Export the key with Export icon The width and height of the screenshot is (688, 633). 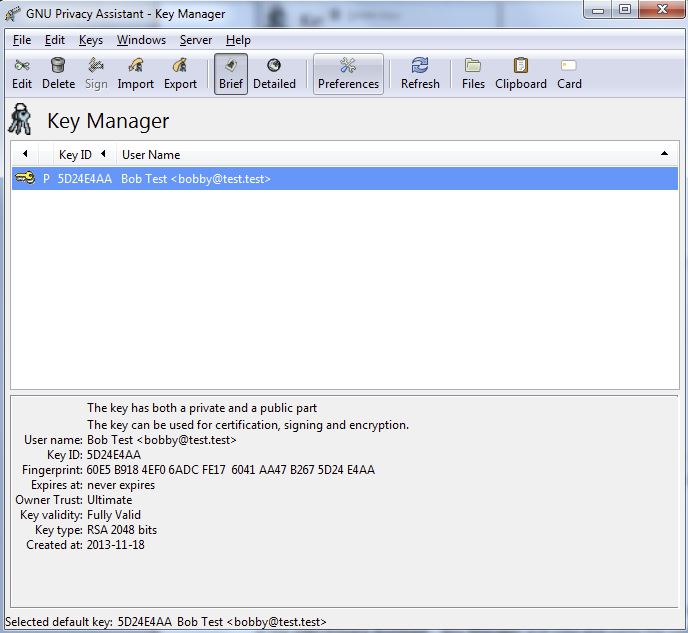click(180, 74)
